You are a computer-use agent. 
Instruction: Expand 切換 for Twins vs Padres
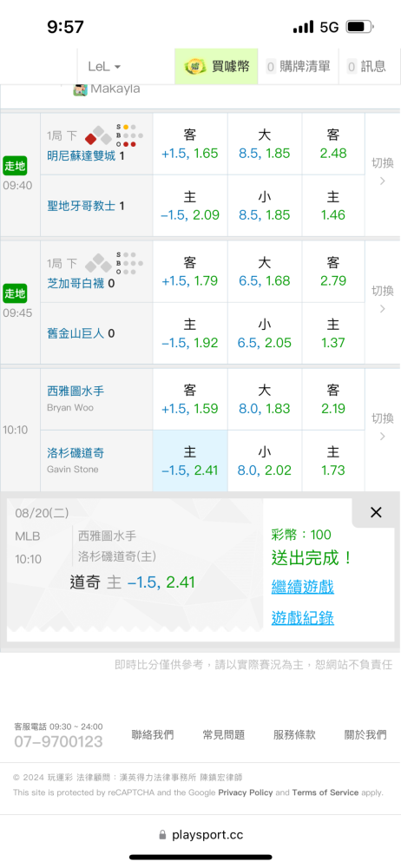(x=382, y=172)
